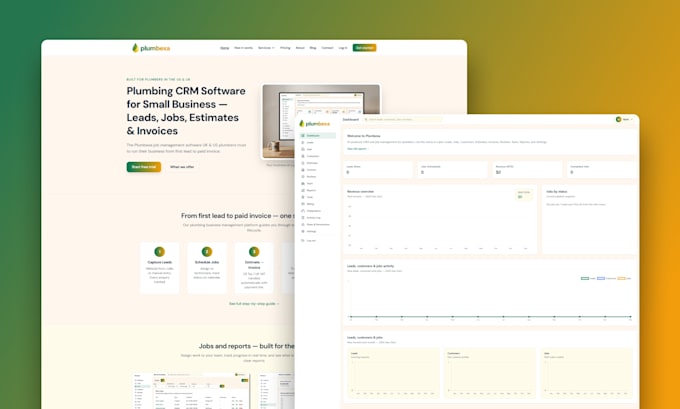
Task: Click Log in link on landing page
Action: point(343,48)
